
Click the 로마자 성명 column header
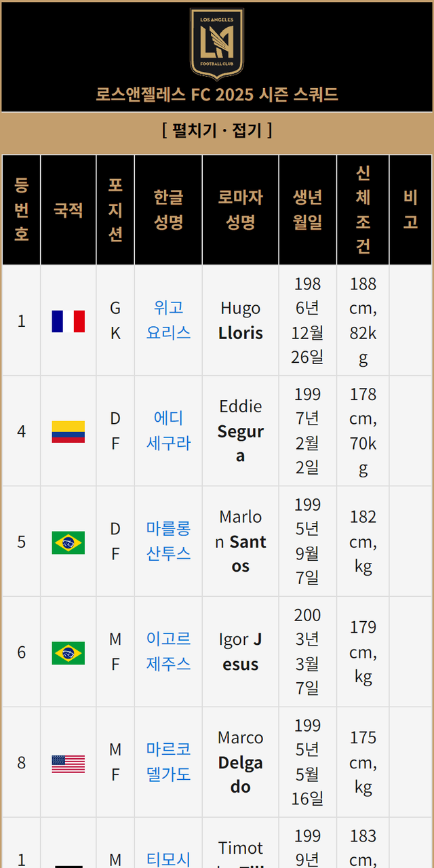click(240, 210)
